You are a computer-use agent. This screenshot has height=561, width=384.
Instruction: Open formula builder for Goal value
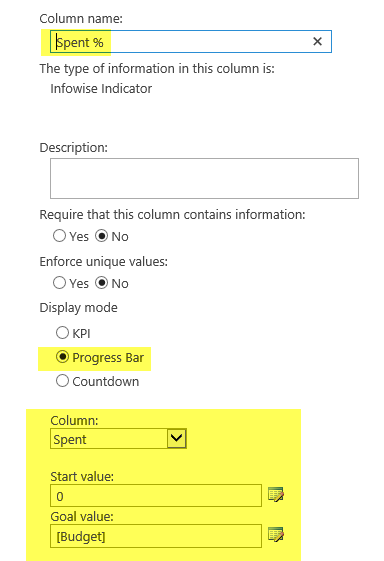pyautogui.click(x=276, y=535)
